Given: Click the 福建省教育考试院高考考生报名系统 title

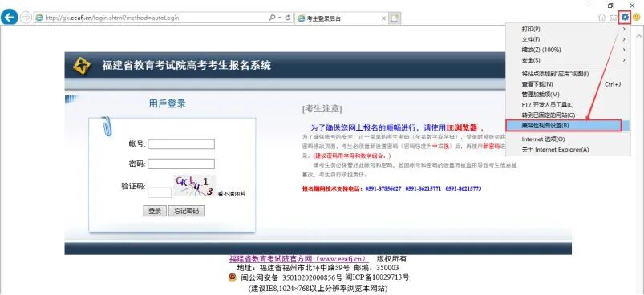Looking at the screenshot, I should pyautogui.click(x=187, y=66).
